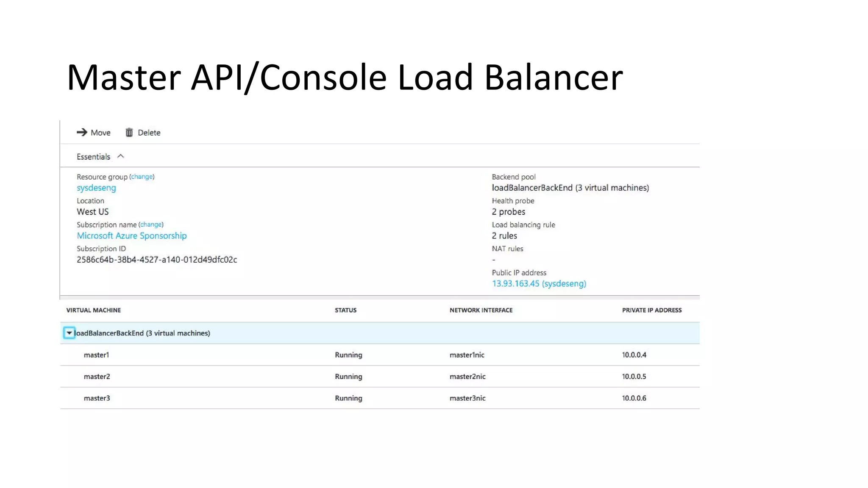Screen dimensions: 868x488
Task: Collapse the Essentials section chevron
Action: tap(121, 156)
